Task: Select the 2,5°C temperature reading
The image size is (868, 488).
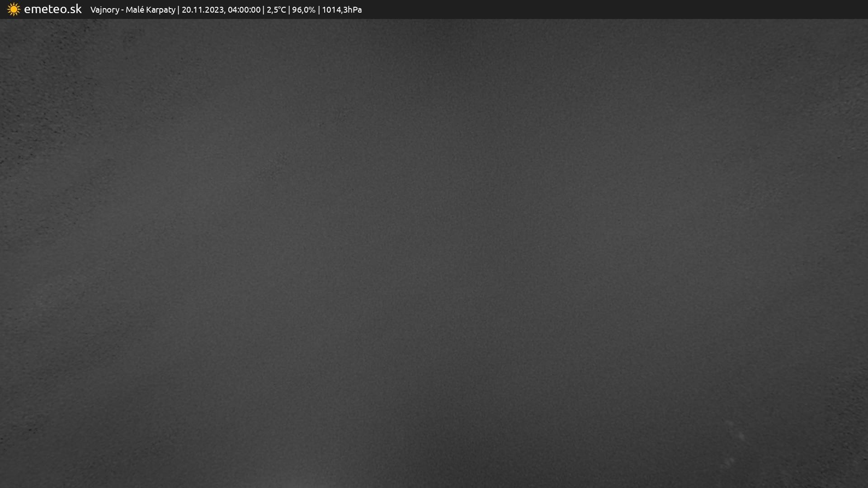Action: [x=276, y=10]
